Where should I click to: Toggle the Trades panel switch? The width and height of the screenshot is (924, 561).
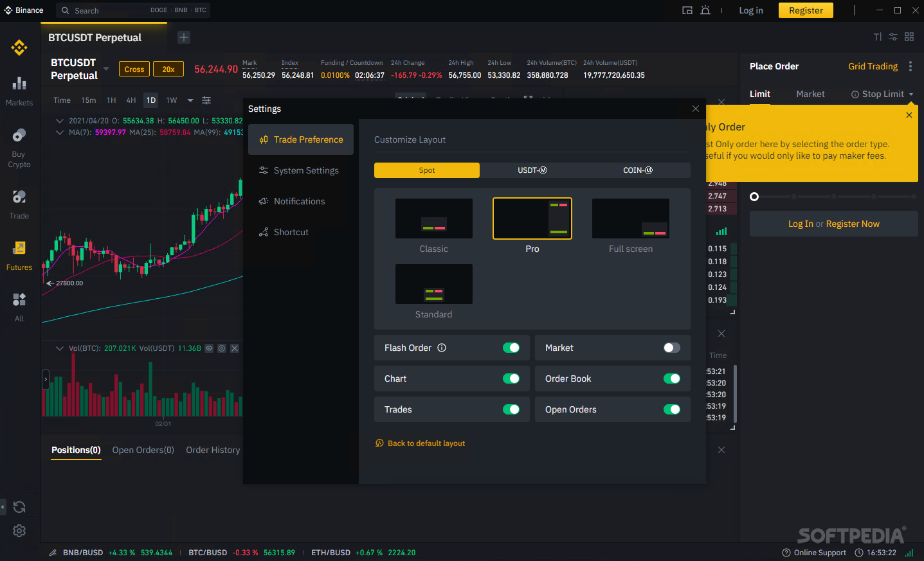coord(511,409)
